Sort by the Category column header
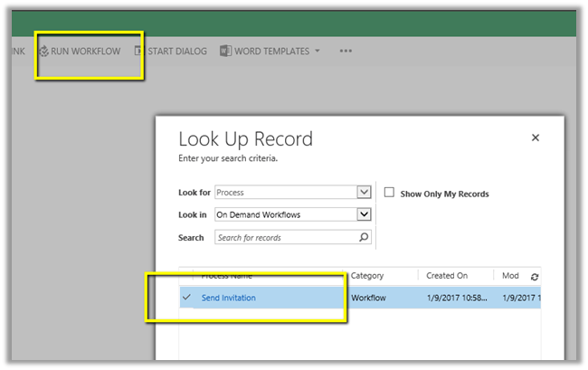Image resolution: width=588 pixels, height=370 pixels. [367, 275]
